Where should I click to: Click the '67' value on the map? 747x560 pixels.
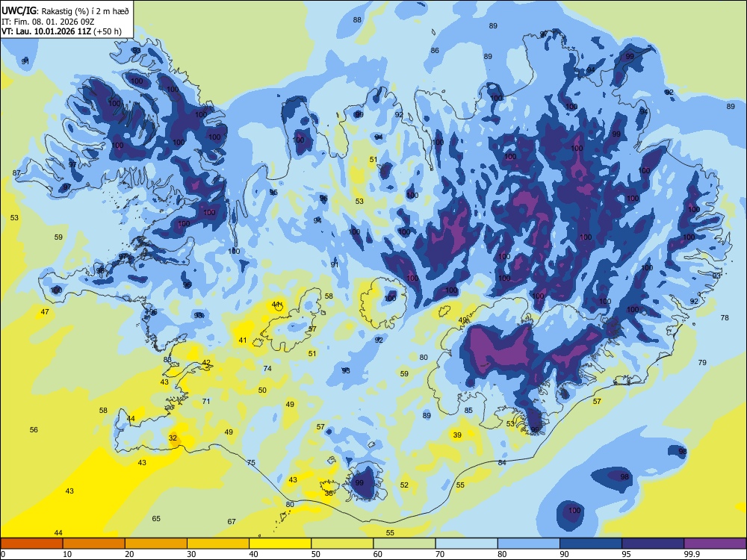pos(232,521)
